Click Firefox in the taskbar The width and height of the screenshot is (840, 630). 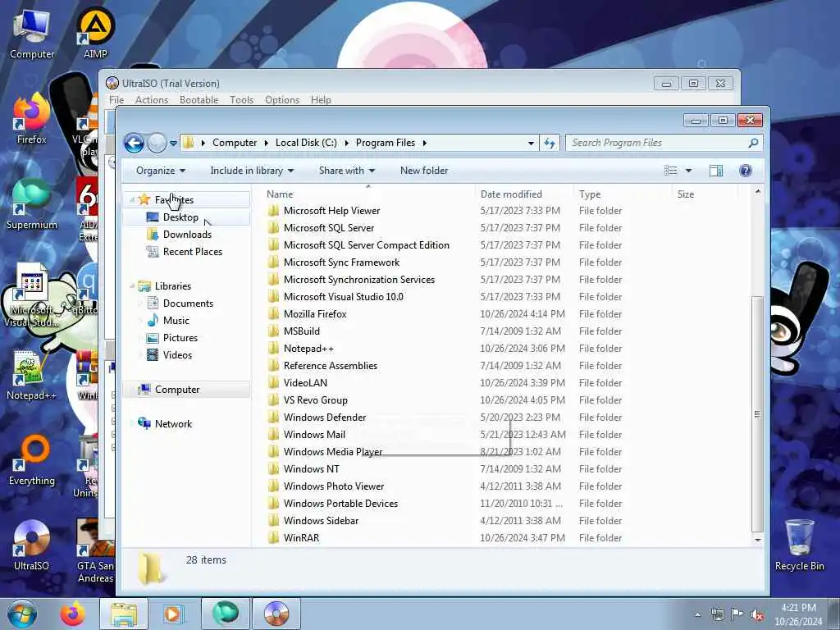[x=72, y=614]
